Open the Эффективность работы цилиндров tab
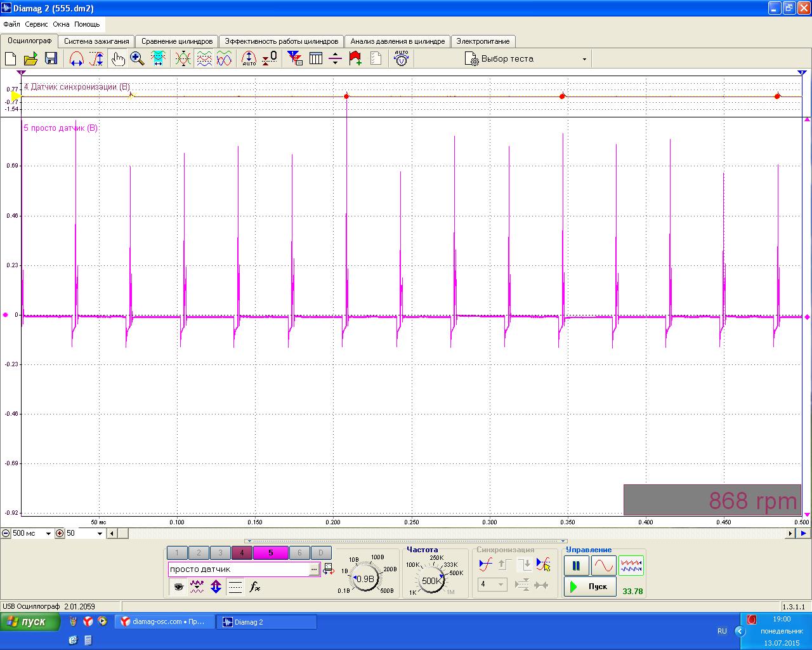This screenshot has width=812, height=650. point(282,41)
